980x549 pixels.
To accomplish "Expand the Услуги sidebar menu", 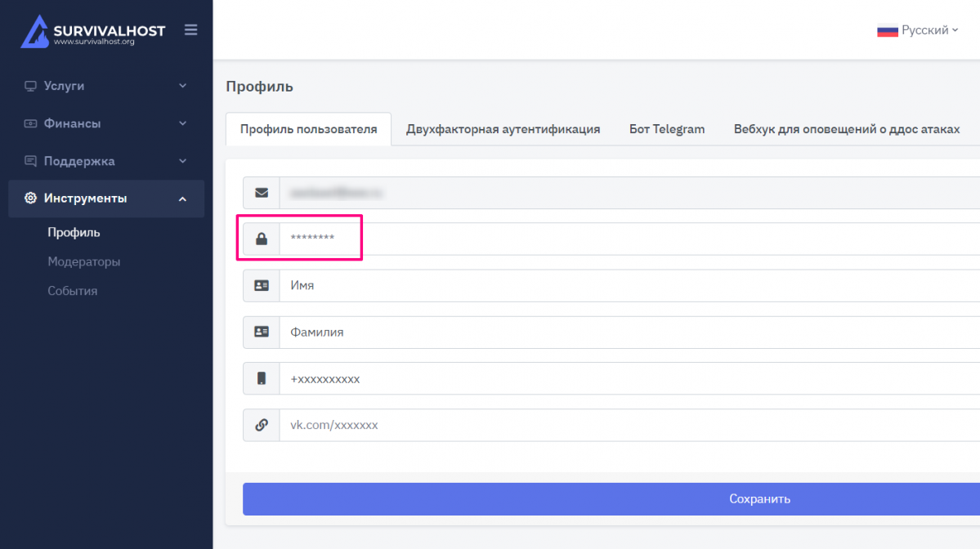I will (x=105, y=86).
